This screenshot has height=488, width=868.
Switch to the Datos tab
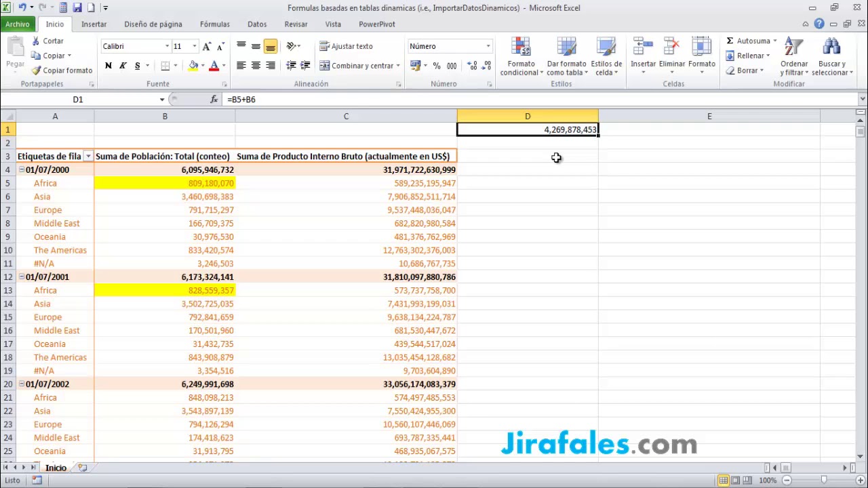[x=257, y=24]
